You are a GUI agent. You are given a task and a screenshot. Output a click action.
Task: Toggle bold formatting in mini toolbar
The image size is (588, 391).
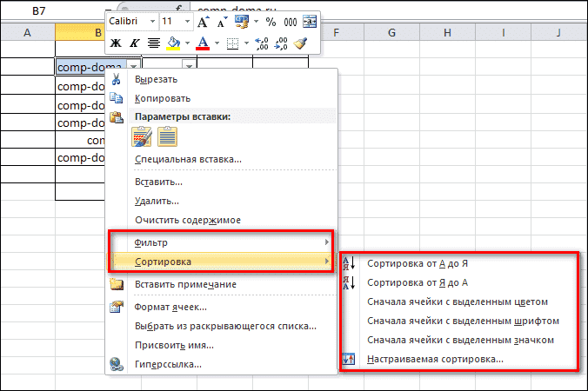(116, 43)
